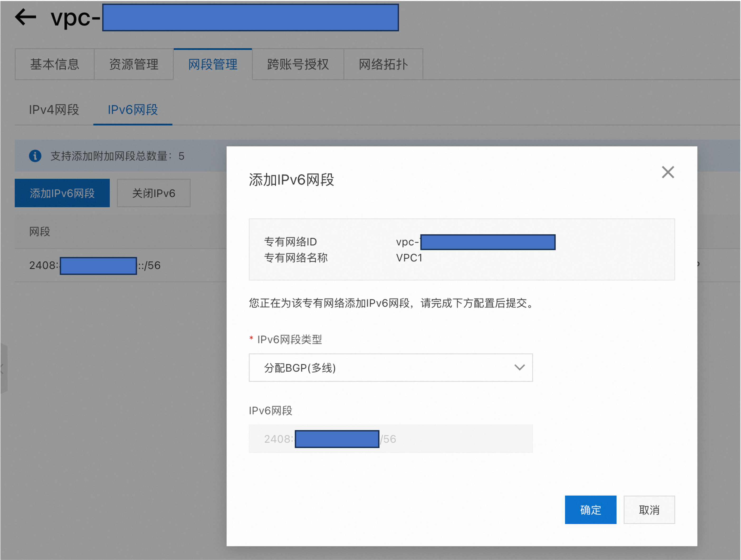Click the disabled IPv6网段 input field
741x560 pixels.
click(391, 439)
